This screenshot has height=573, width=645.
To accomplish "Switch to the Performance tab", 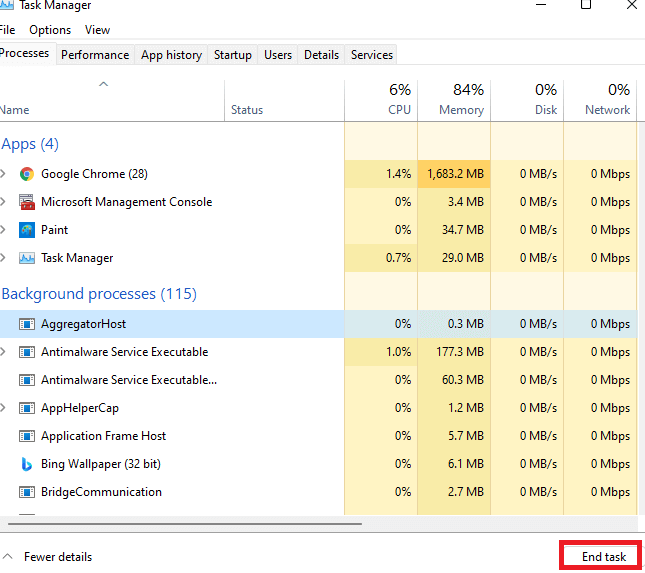I will click(x=95, y=55).
